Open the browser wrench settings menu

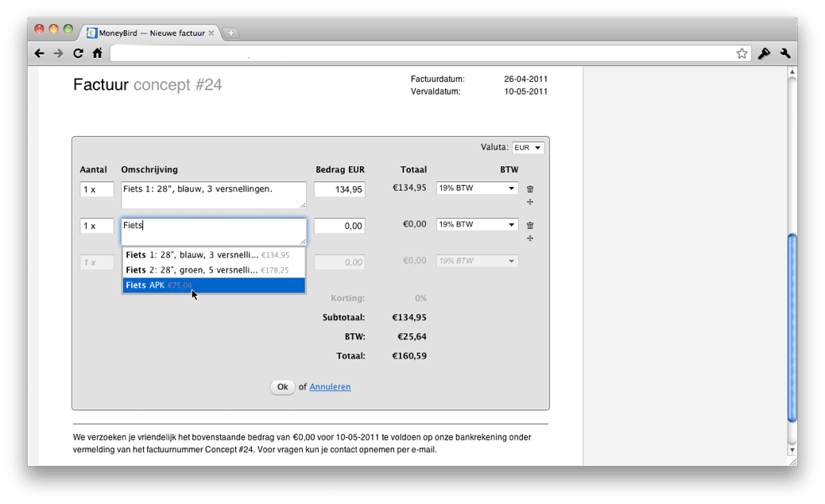(785, 53)
